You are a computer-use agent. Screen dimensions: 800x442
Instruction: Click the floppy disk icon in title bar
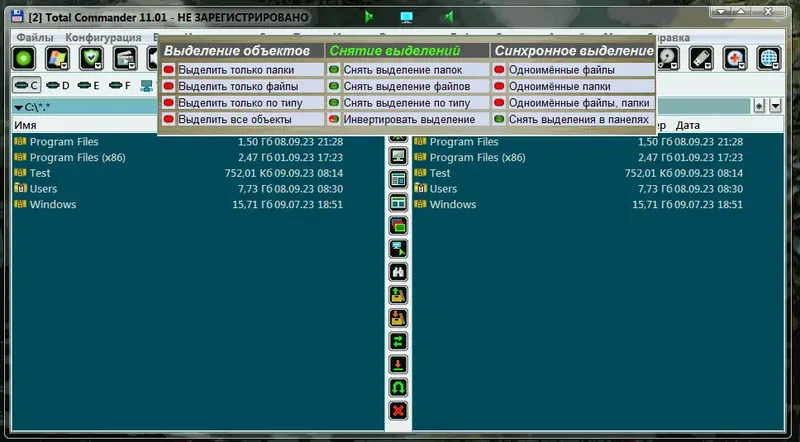click(x=17, y=16)
